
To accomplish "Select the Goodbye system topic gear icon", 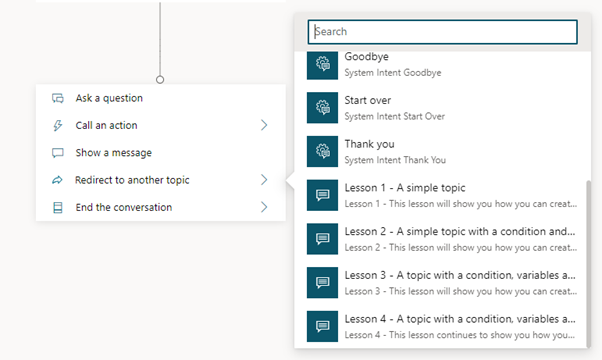I will [322, 66].
